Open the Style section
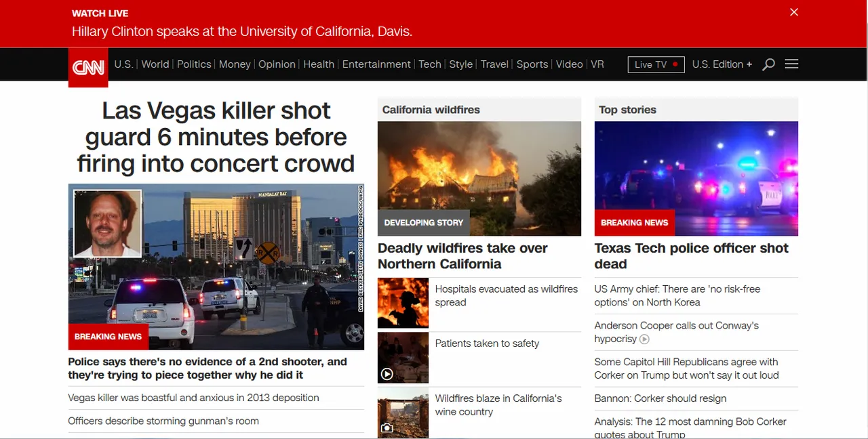 pos(461,64)
